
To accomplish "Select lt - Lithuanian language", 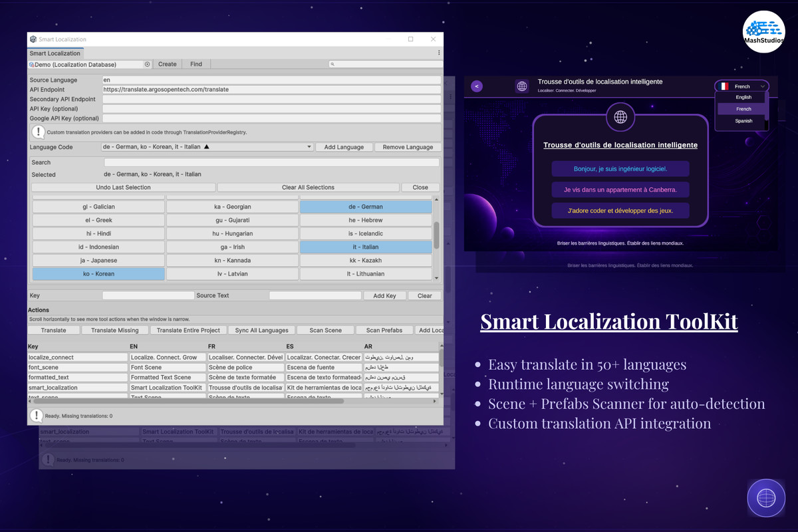I will pos(366,273).
